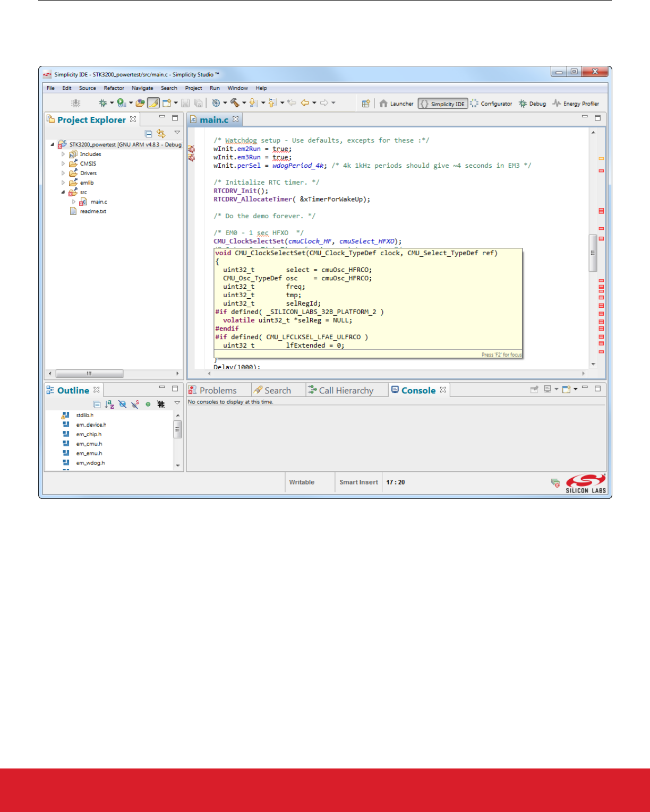This screenshot has width=650, height=812.
Task: Click the Debug bug icon in toolbar
Action: pos(102,103)
